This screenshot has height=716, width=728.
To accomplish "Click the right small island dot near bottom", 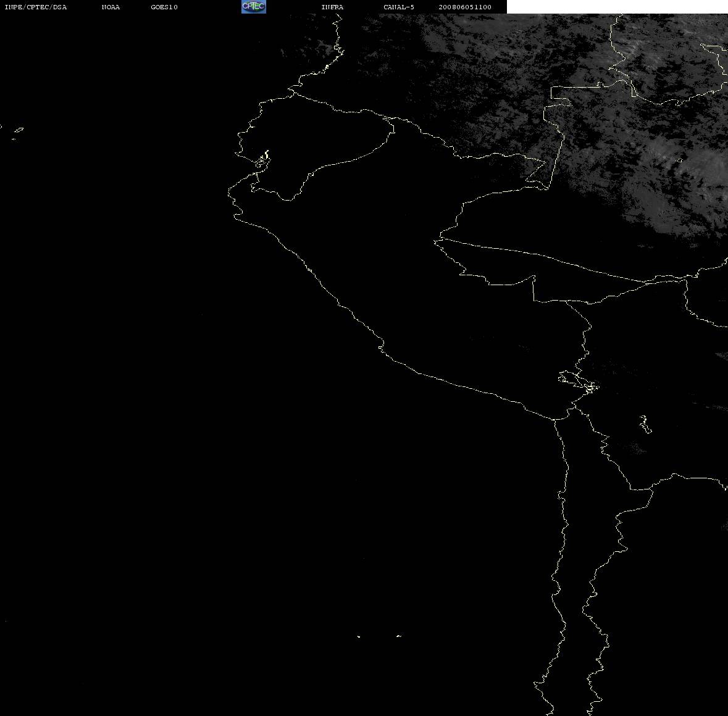I will [x=399, y=636].
